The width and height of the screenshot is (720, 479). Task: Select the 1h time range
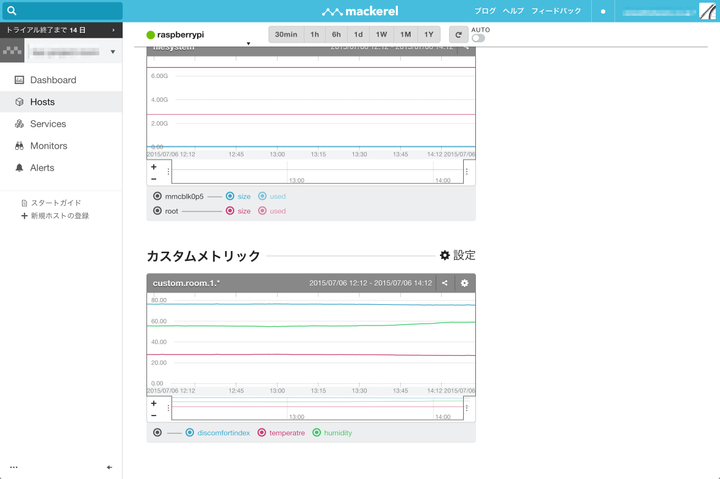point(315,34)
